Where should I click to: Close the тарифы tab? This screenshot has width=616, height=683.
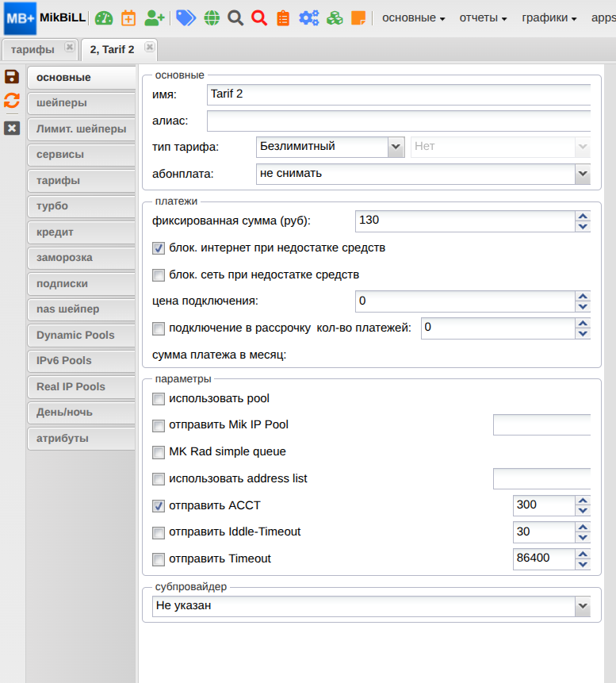point(69,47)
